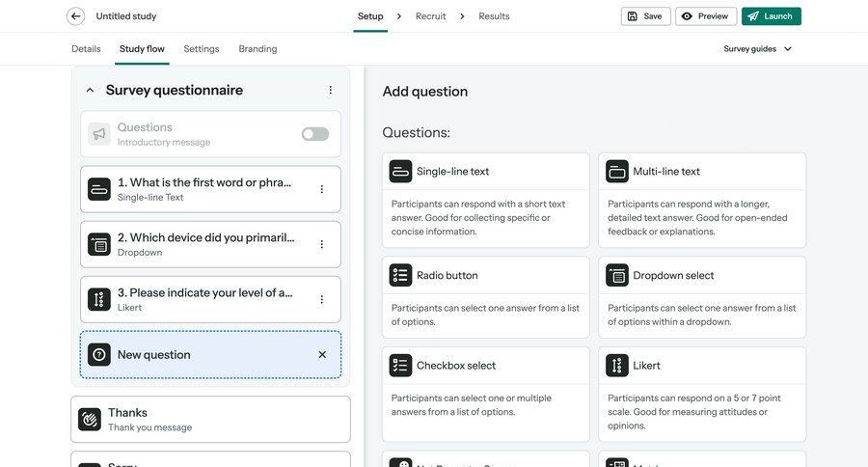Click the Single-line text question icon

(x=400, y=172)
